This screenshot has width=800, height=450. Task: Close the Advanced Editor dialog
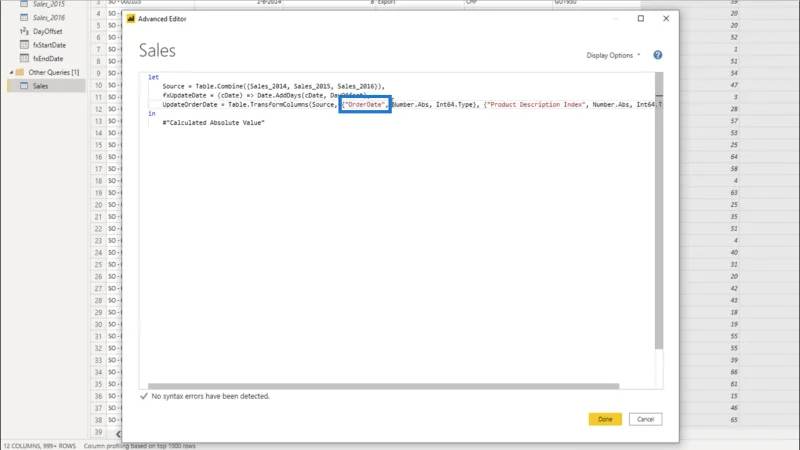tap(666, 18)
